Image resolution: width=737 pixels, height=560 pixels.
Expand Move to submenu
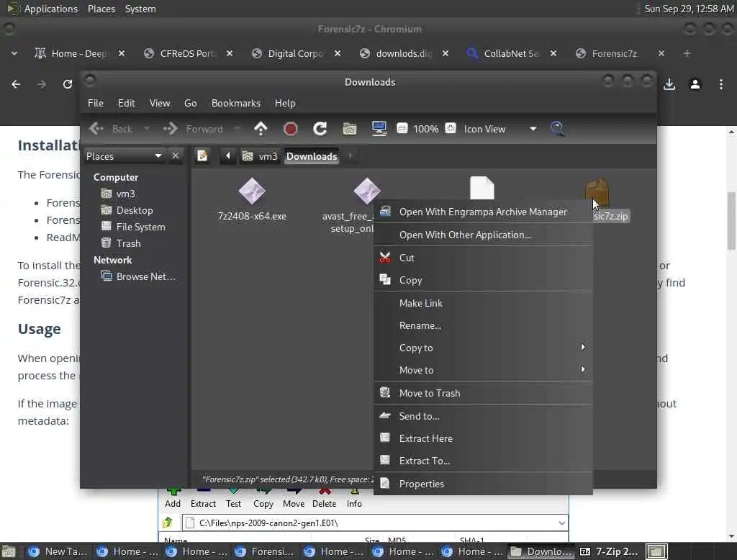click(483, 370)
